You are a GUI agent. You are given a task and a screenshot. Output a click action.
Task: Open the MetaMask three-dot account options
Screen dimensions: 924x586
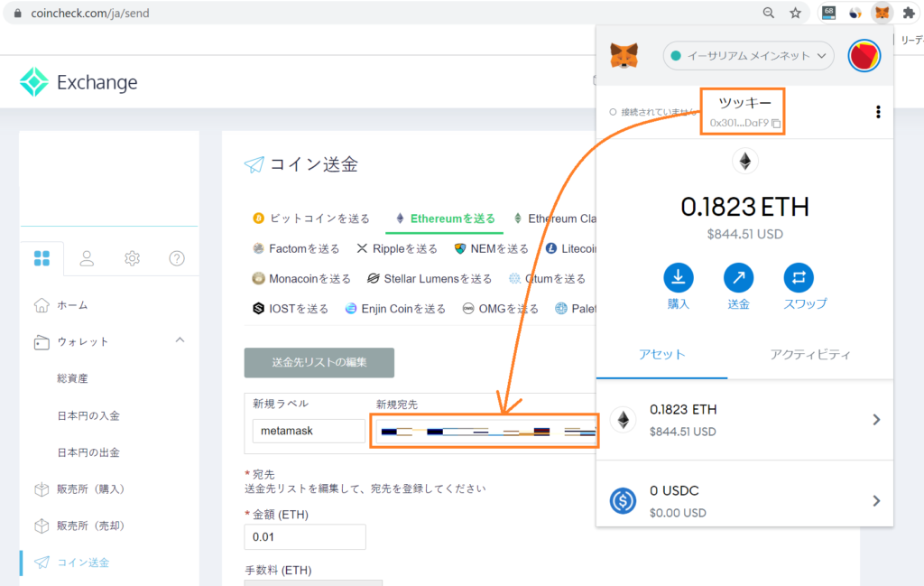pyautogui.click(x=878, y=112)
